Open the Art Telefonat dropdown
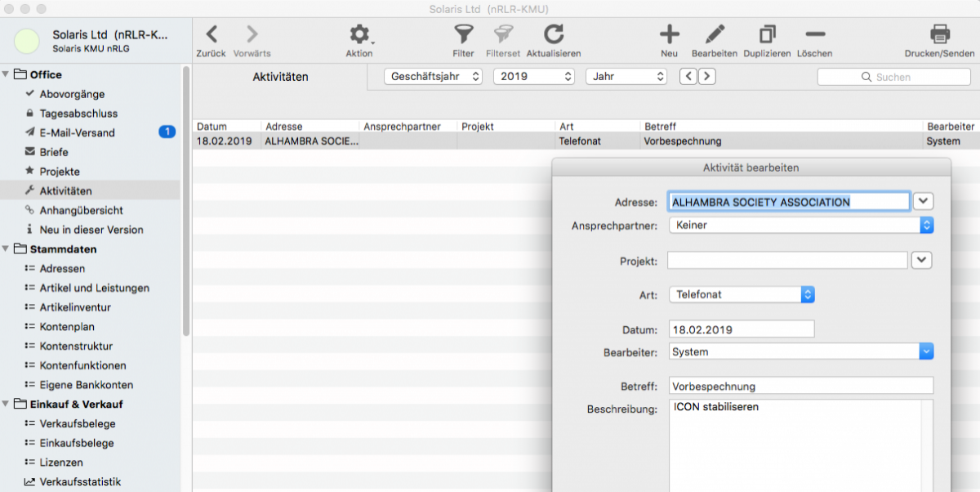 click(742, 294)
